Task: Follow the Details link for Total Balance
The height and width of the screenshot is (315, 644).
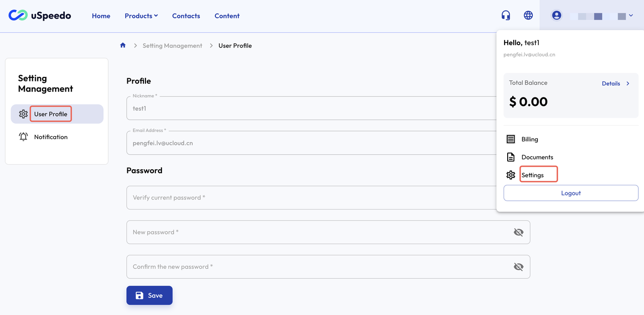Action: click(611, 83)
